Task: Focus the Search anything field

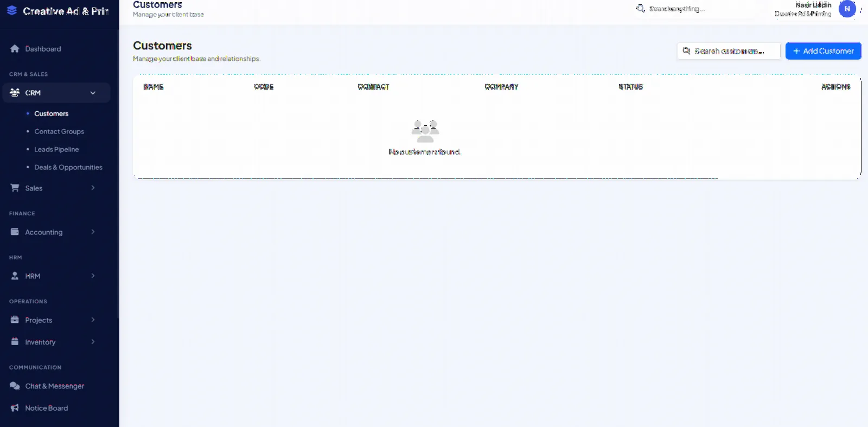Action: click(694, 9)
